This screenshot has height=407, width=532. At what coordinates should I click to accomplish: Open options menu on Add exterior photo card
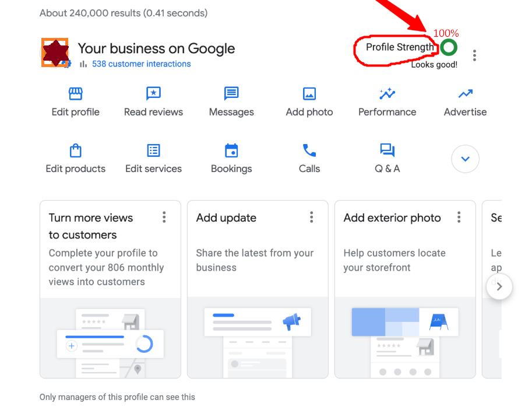[459, 217]
